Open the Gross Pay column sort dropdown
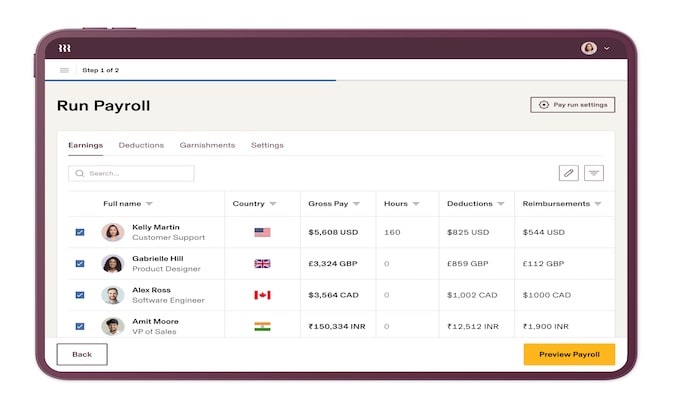This screenshot has height=400, width=675. coord(358,204)
